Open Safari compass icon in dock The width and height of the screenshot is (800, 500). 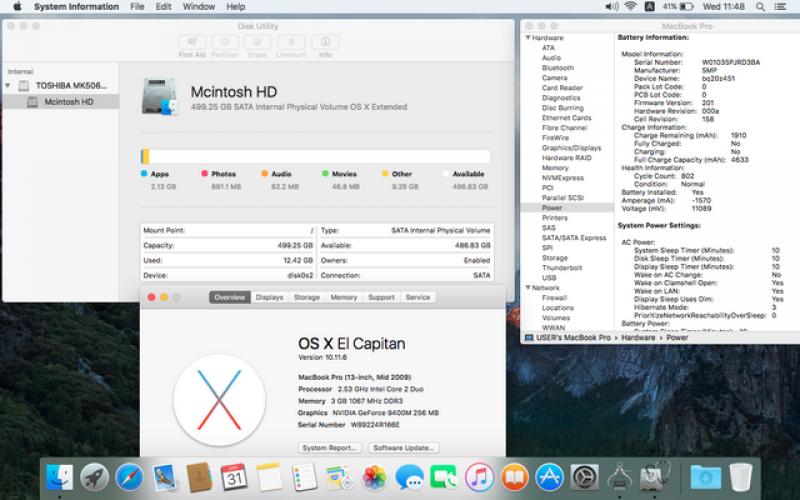[129, 478]
